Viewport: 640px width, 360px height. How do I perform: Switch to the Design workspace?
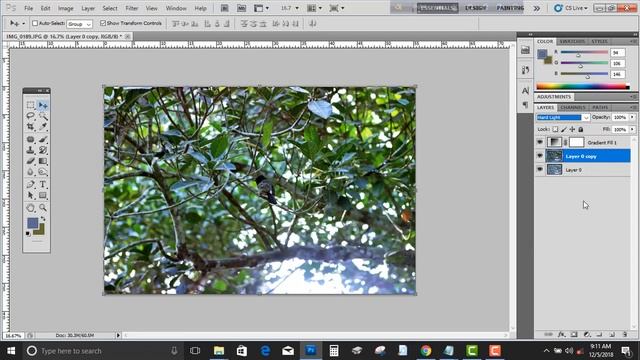(476, 8)
